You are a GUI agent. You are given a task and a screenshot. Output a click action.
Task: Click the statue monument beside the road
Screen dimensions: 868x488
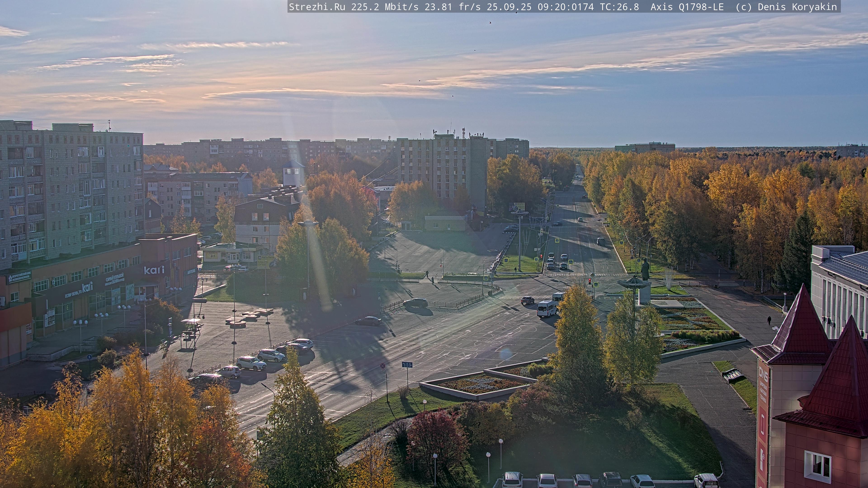coord(645,270)
